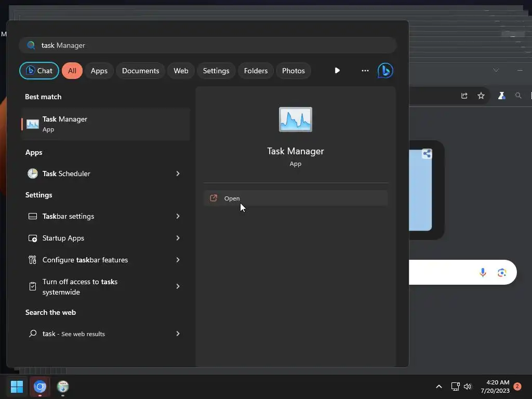Click the Task Scheduler clock icon
532x399 pixels.
pos(33,174)
